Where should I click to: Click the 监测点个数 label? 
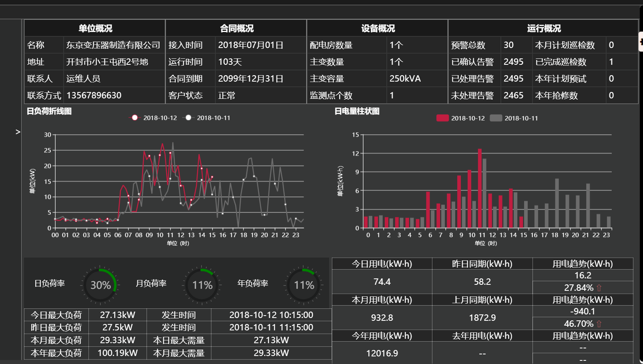[x=331, y=96]
